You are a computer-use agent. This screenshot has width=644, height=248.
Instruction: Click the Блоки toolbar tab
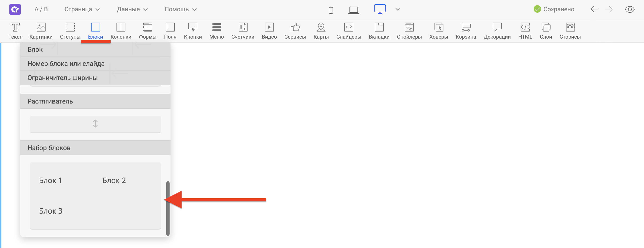pos(95,31)
